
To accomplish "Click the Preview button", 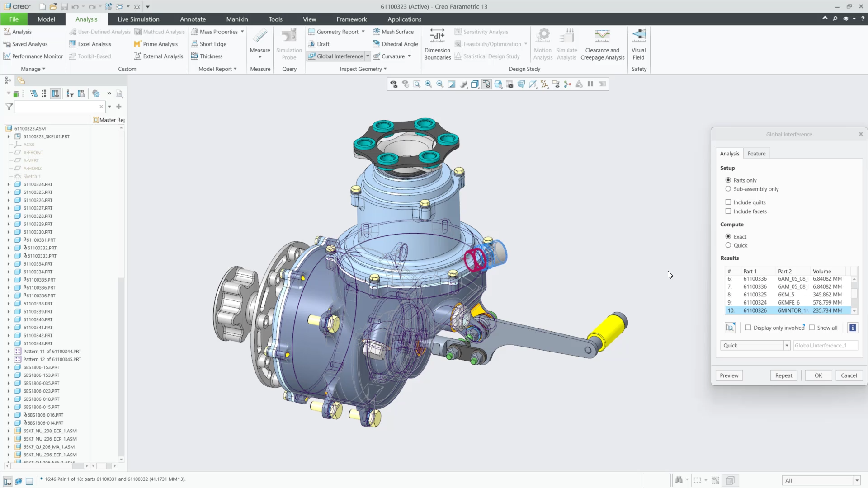I will tap(729, 375).
